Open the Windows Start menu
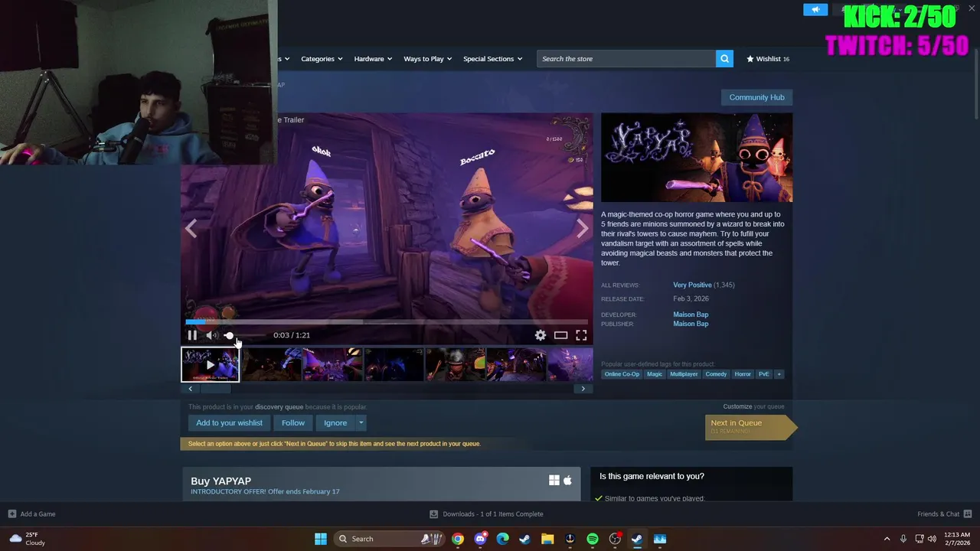 coord(321,539)
